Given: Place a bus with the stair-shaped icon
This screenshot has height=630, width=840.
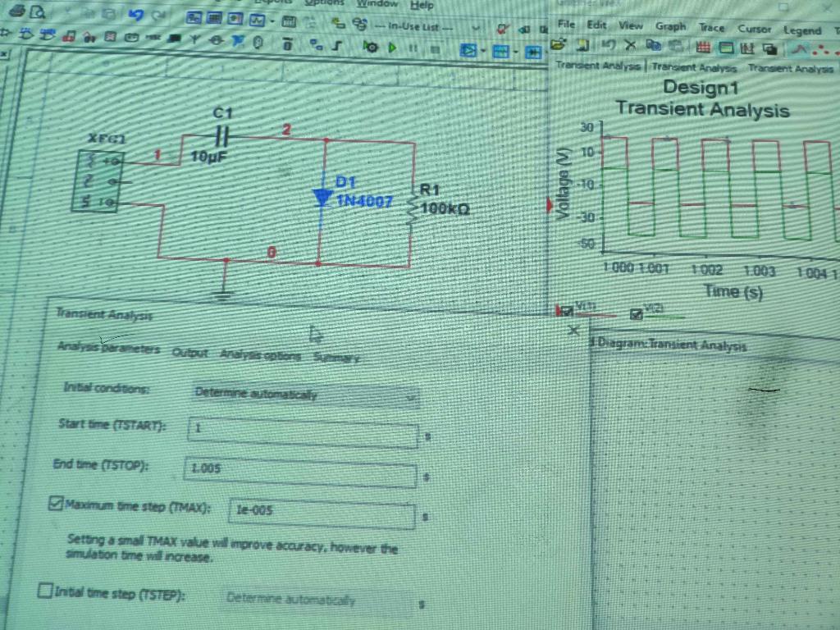Looking at the screenshot, I should tap(336, 45).
